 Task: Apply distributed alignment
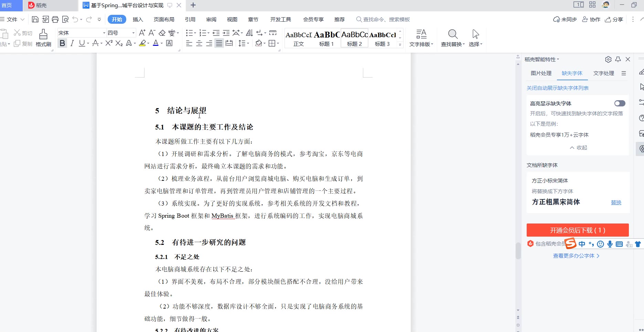229,43
